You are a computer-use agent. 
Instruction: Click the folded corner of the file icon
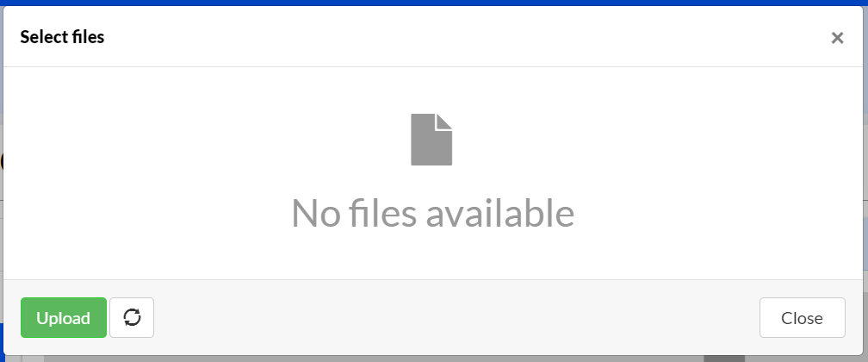[x=444, y=122]
